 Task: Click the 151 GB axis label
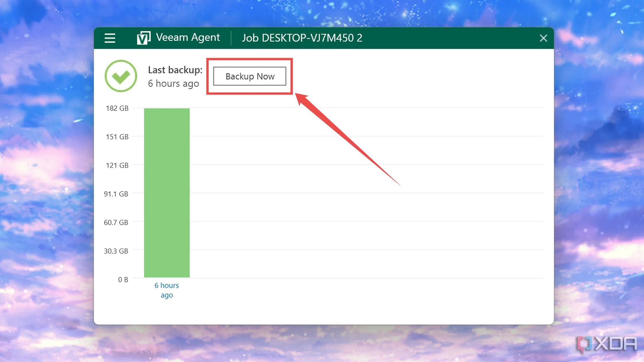point(117,137)
